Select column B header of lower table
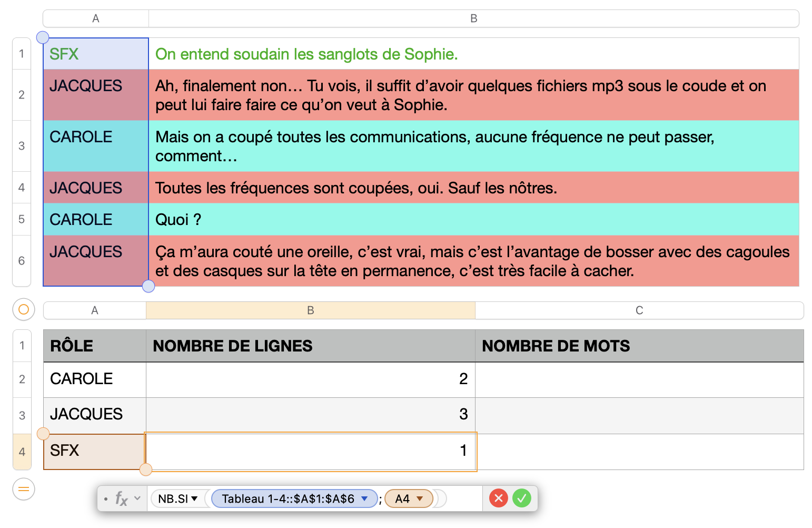Screen dimensions: 812x528 [x=310, y=310]
